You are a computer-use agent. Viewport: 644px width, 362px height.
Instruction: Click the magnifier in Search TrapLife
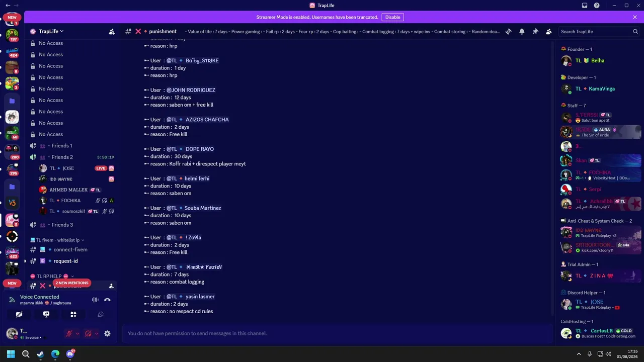(x=635, y=31)
